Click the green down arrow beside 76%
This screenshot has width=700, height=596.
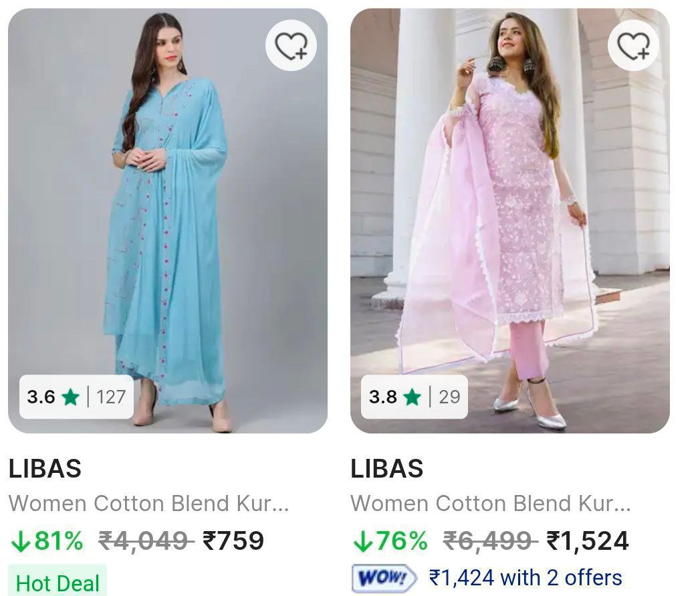click(x=362, y=541)
